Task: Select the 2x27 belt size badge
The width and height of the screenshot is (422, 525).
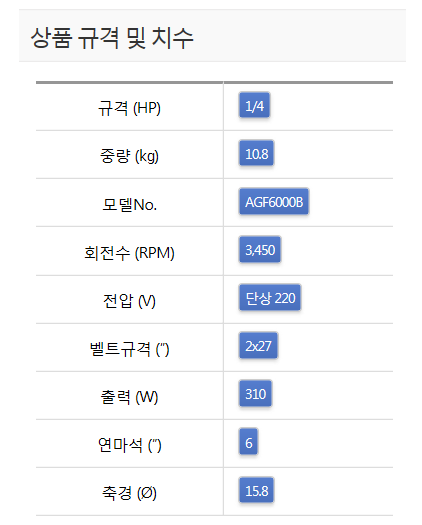Action: click(x=258, y=346)
